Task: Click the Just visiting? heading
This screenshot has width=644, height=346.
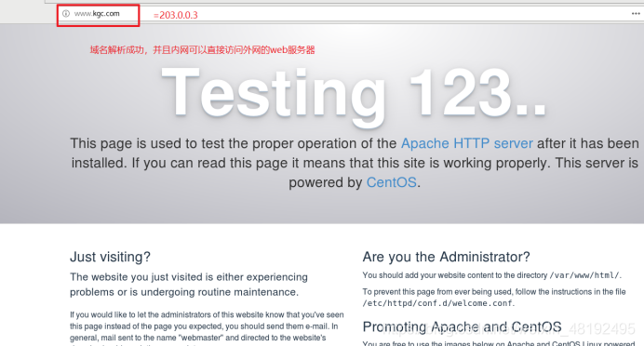Action: [110, 257]
